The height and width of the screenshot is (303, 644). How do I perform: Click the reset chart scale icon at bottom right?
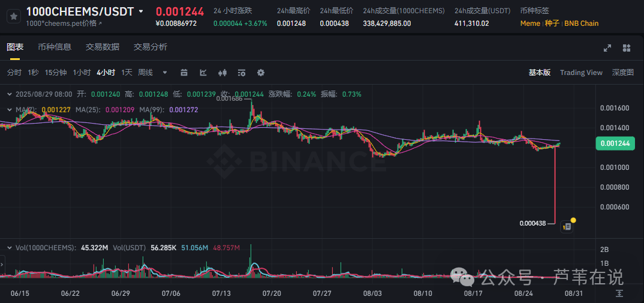[x=619, y=293]
